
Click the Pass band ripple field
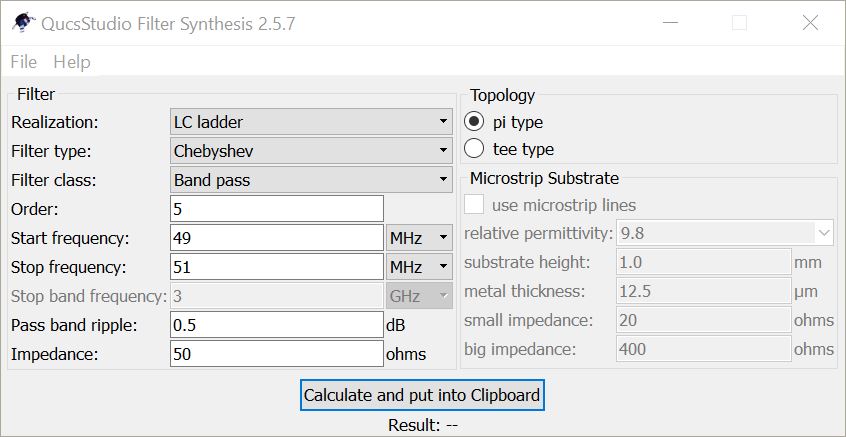[x=277, y=325]
